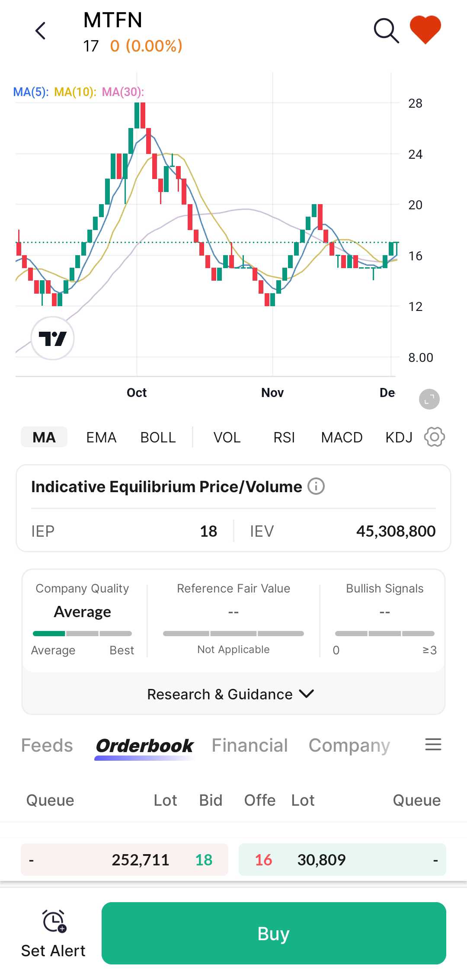
Task: Toggle the red heart favorite icon
Action: pyautogui.click(x=425, y=29)
